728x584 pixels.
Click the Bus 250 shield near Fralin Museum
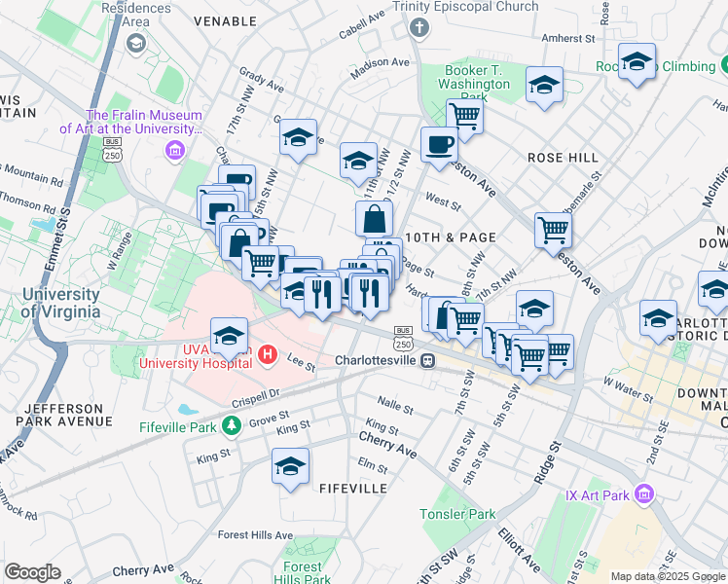click(113, 150)
